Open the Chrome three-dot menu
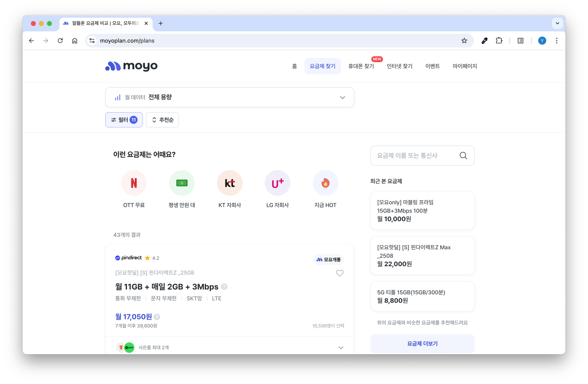This screenshot has height=384, width=588. point(557,41)
